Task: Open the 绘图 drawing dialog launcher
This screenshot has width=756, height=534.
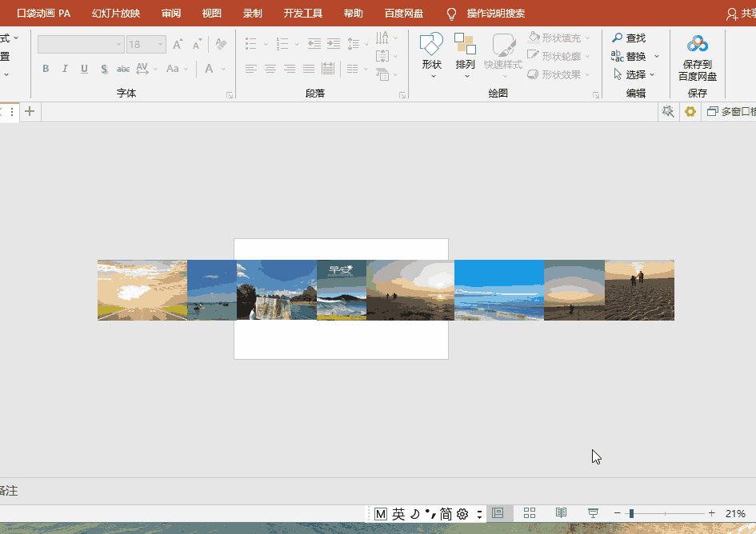Action: 596,95
